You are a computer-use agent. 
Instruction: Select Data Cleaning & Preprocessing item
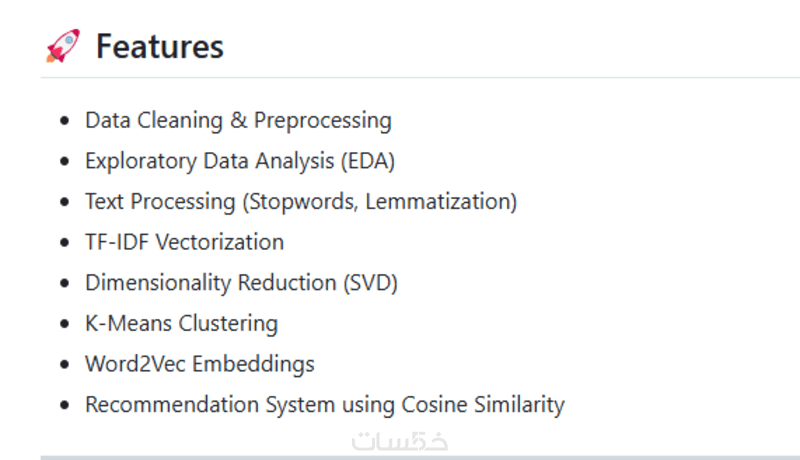coord(238,121)
